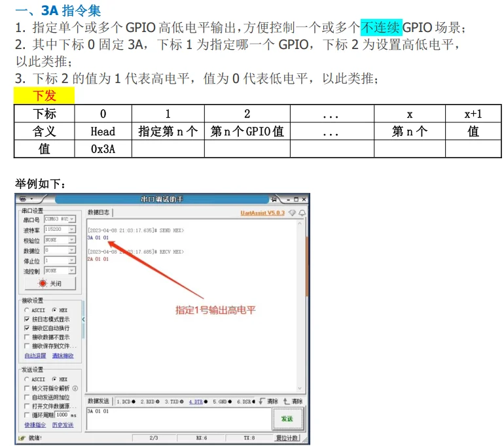Viewport: 504px width, 446px height.
Task: Click the log scrollbar down arrow
Action: click(300, 388)
